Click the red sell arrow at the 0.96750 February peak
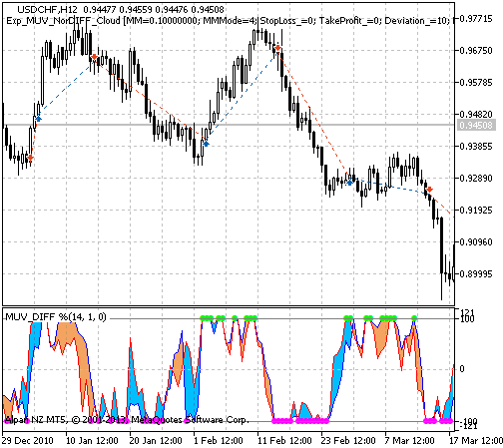 277,48
